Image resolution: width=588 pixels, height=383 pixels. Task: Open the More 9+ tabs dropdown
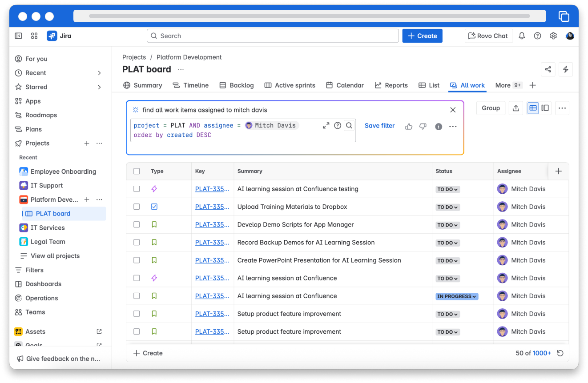pyautogui.click(x=508, y=85)
